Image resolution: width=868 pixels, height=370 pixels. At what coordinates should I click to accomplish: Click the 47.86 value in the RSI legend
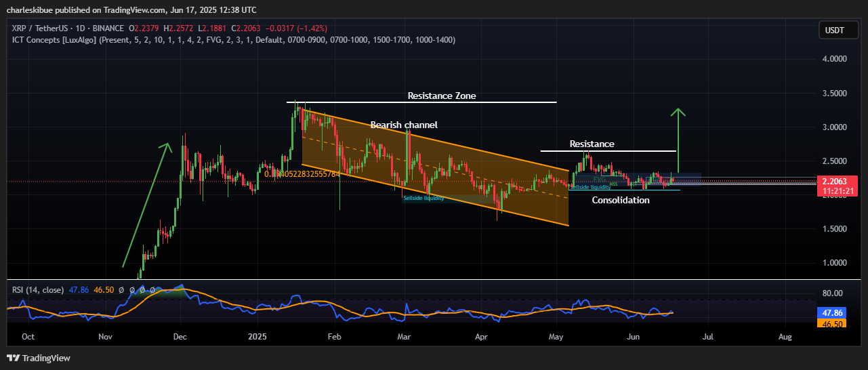click(79, 289)
